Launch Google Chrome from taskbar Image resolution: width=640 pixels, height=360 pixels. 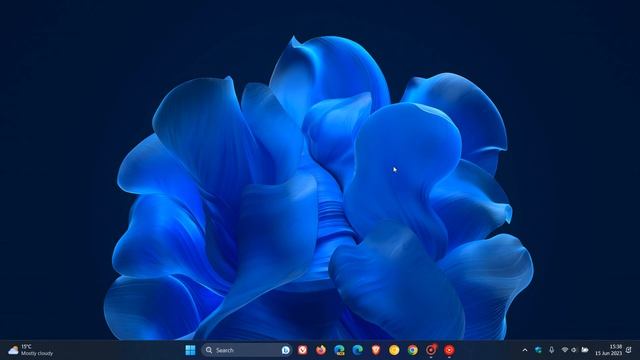(x=413, y=350)
